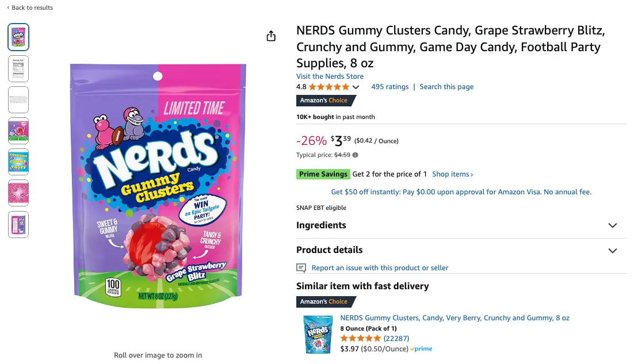Click the share icon above product image
Viewport: 638px width, 364px height.
tap(271, 36)
